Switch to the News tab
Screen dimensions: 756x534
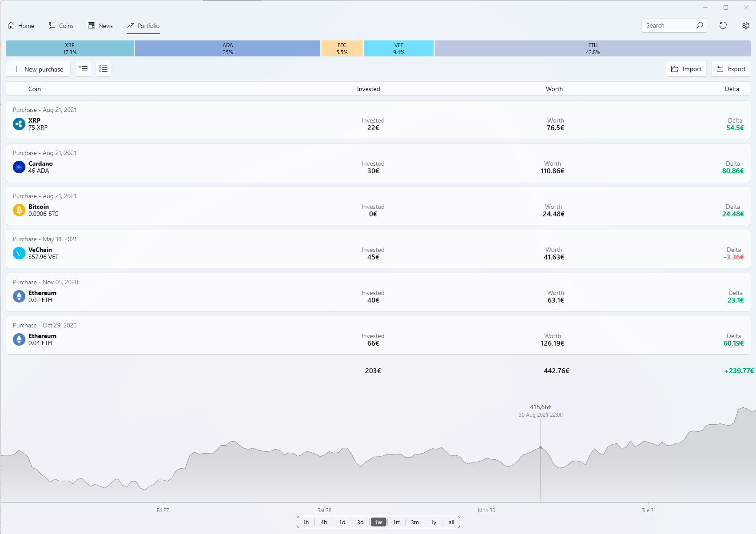tap(100, 26)
